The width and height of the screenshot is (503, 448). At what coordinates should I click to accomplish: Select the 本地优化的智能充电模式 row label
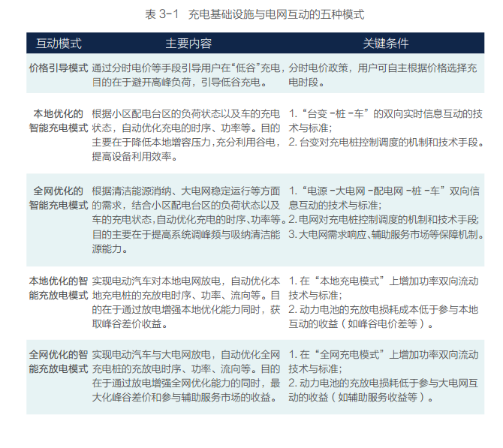click(59, 121)
